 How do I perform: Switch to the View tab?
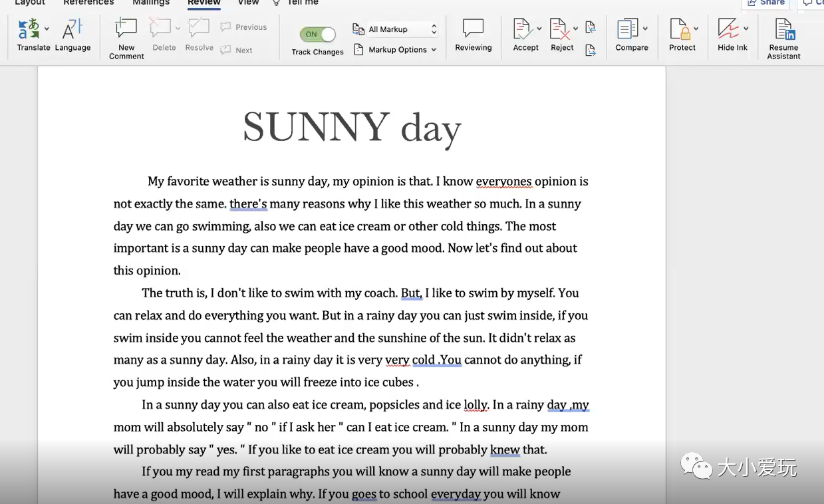pos(248,3)
